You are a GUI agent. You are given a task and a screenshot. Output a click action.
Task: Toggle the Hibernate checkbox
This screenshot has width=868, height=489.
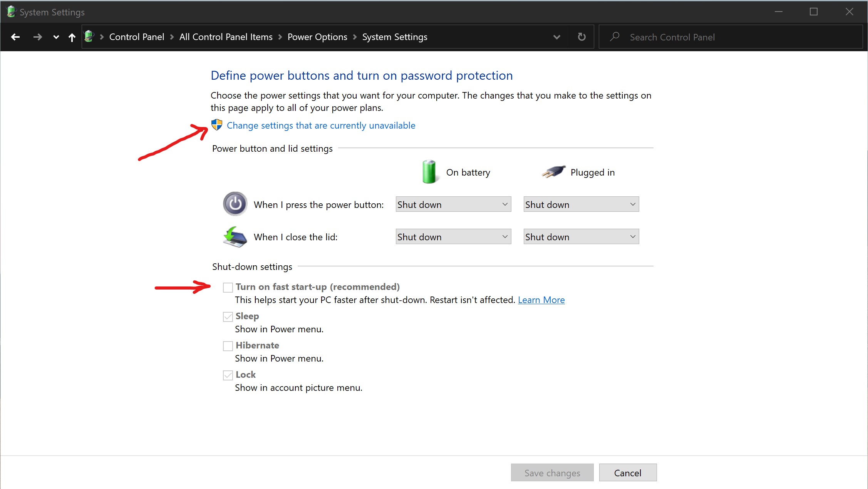228,346
